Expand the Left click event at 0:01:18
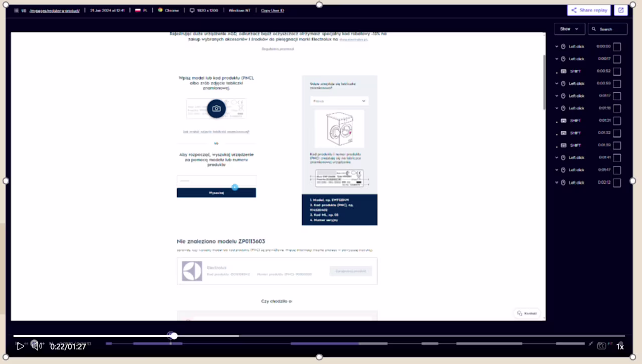This screenshot has height=364, width=642. pos(557,108)
